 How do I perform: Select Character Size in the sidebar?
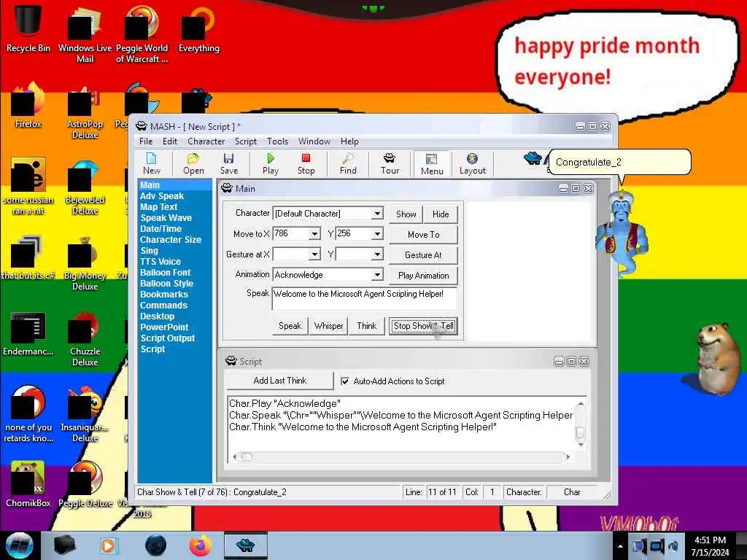171,239
